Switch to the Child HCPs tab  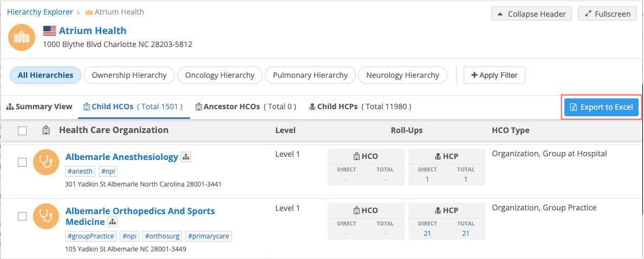[x=360, y=107]
